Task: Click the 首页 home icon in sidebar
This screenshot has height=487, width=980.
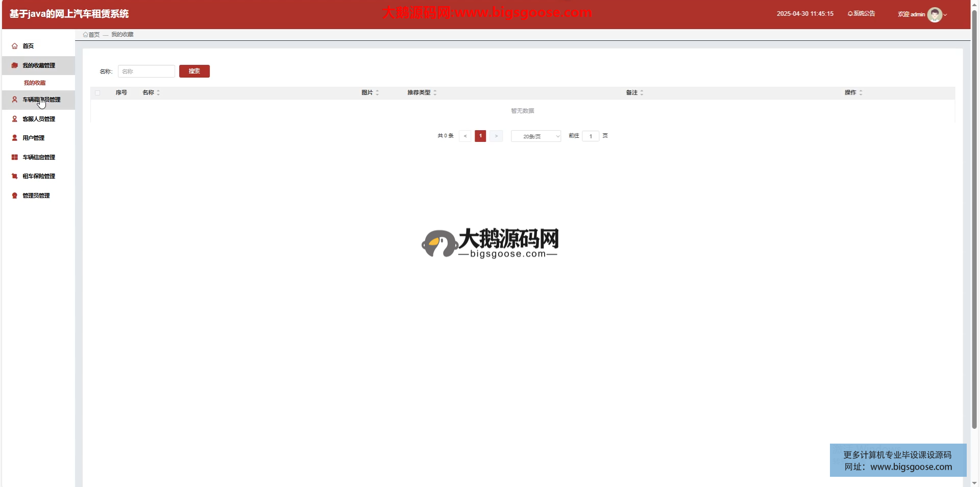Action: (15, 46)
